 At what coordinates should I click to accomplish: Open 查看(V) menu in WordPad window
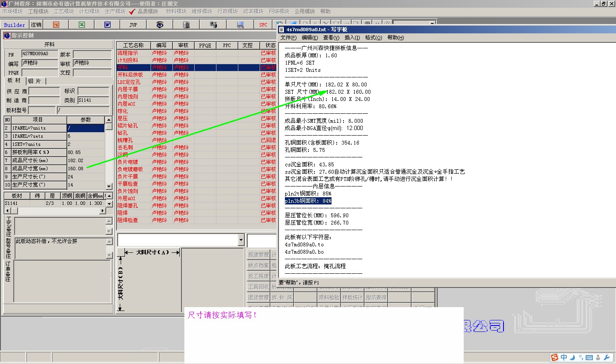(331, 38)
